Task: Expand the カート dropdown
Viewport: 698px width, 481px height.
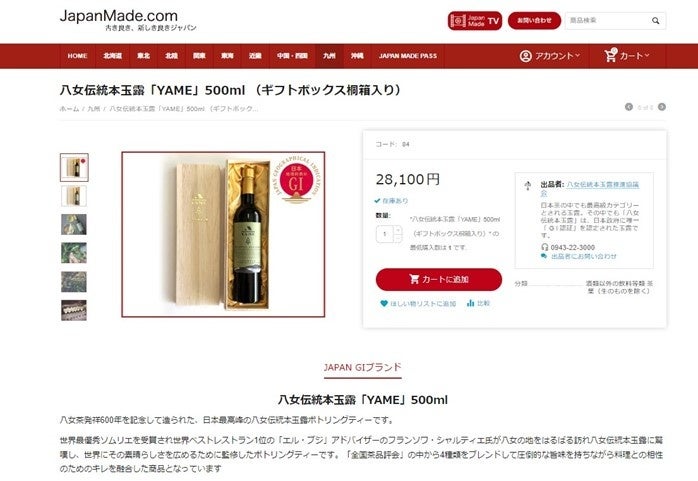Action: [x=627, y=56]
